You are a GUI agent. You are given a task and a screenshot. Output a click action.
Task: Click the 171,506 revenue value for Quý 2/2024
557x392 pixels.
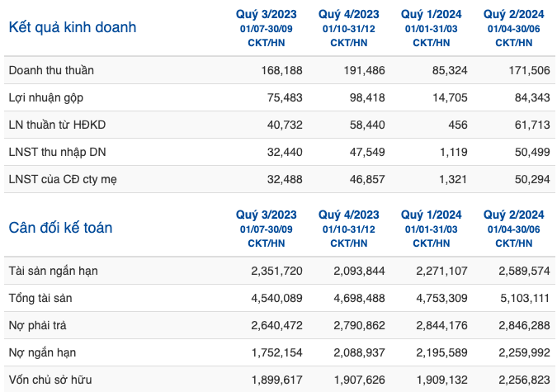click(529, 70)
